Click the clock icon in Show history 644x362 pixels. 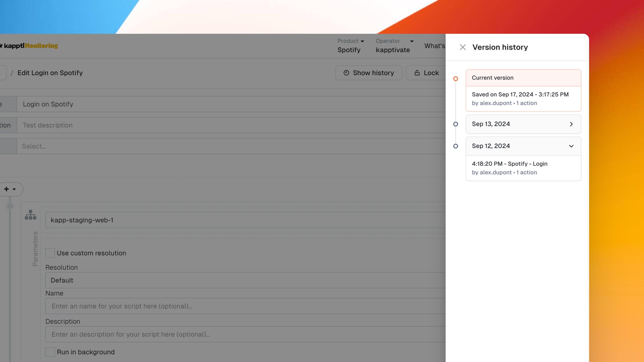coord(346,73)
